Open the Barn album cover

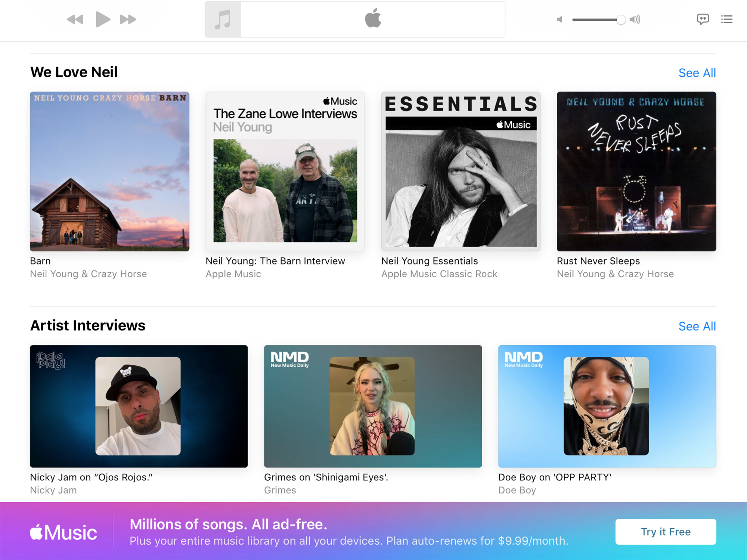click(109, 171)
